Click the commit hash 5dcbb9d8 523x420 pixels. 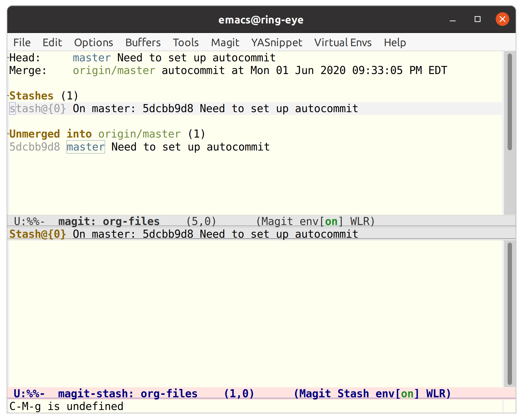tap(35, 147)
